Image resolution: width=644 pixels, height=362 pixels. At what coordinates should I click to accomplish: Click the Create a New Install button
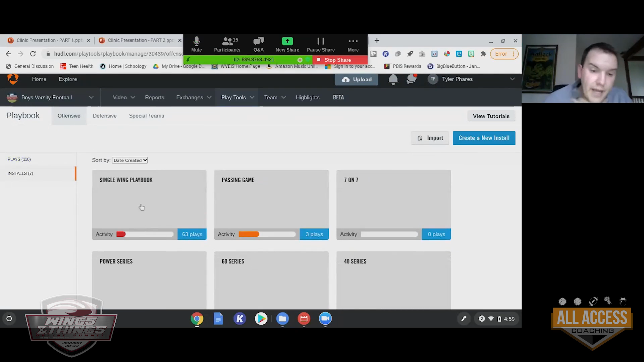coord(484,138)
